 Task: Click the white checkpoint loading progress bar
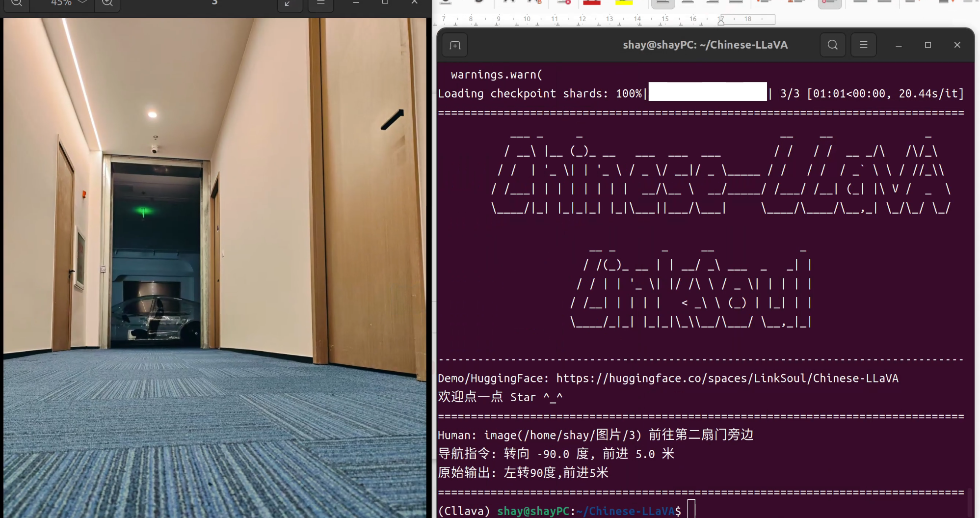tap(708, 92)
